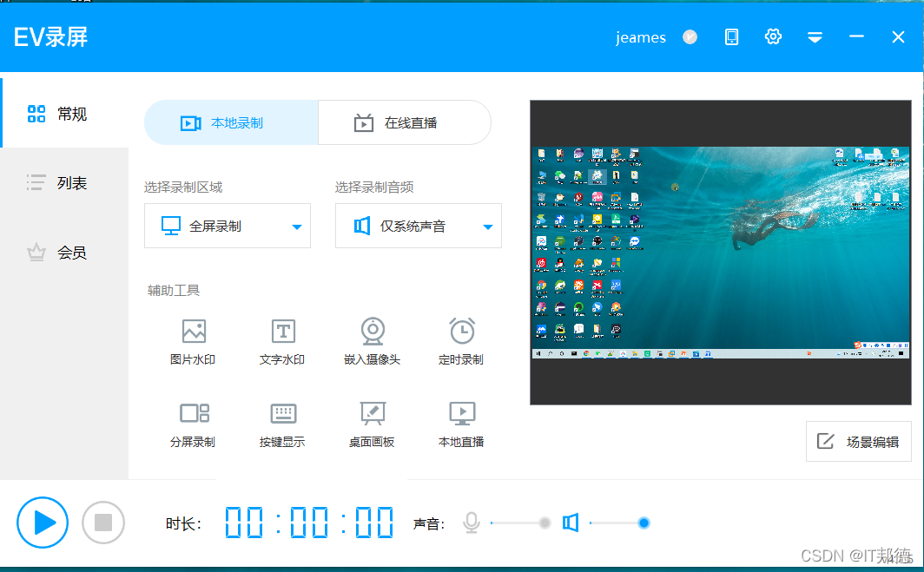The width and height of the screenshot is (924, 572).
Task: Open the 桌面画板 desktop drawing board tool
Action: click(x=373, y=424)
